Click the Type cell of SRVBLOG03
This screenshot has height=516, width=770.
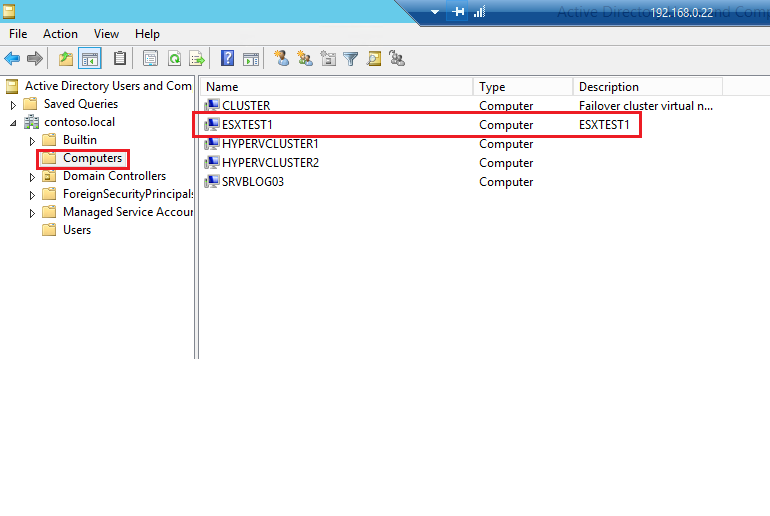(x=506, y=182)
